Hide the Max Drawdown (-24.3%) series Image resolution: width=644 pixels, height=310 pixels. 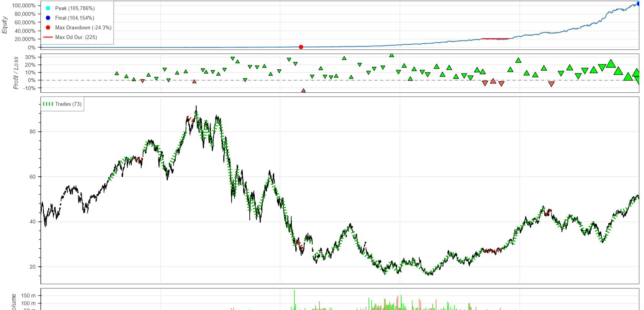[78, 28]
